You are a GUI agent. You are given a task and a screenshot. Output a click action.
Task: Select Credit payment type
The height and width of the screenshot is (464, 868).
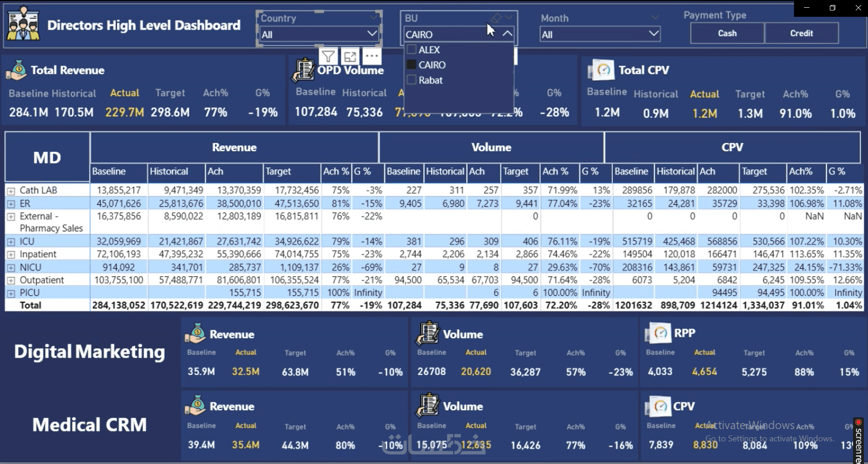802,33
